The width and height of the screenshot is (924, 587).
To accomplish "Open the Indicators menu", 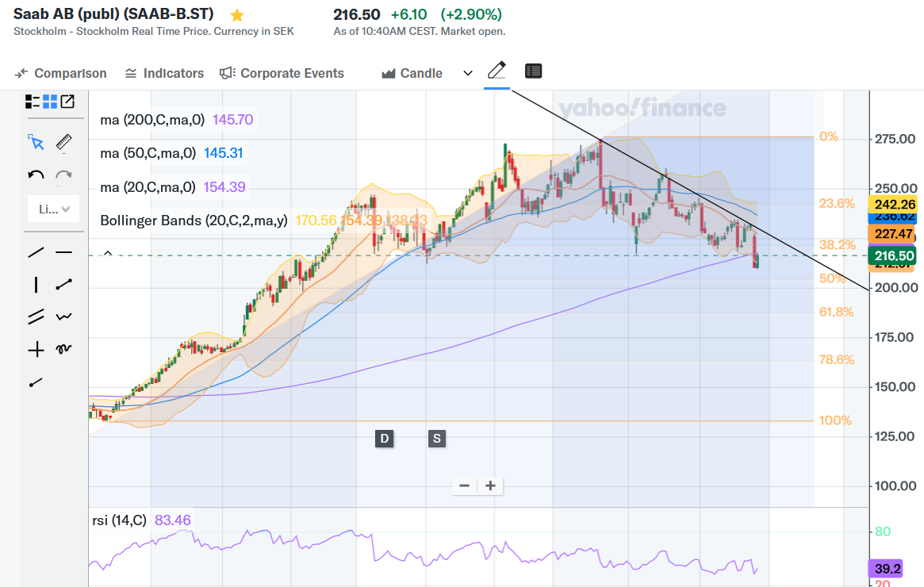I will click(164, 73).
